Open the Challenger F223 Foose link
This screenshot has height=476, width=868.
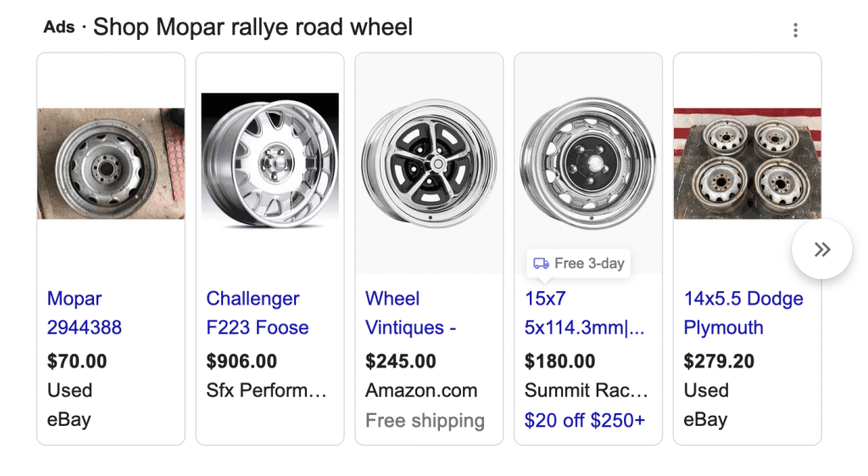[257, 313]
